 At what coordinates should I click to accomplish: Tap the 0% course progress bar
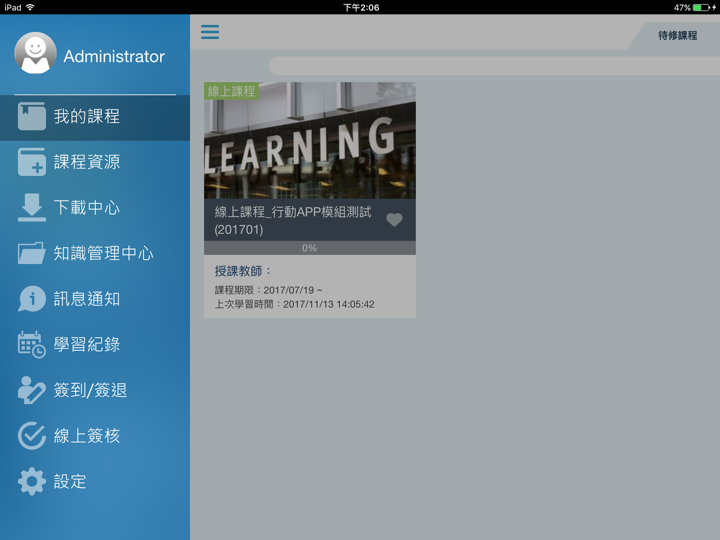coord(309,248)
